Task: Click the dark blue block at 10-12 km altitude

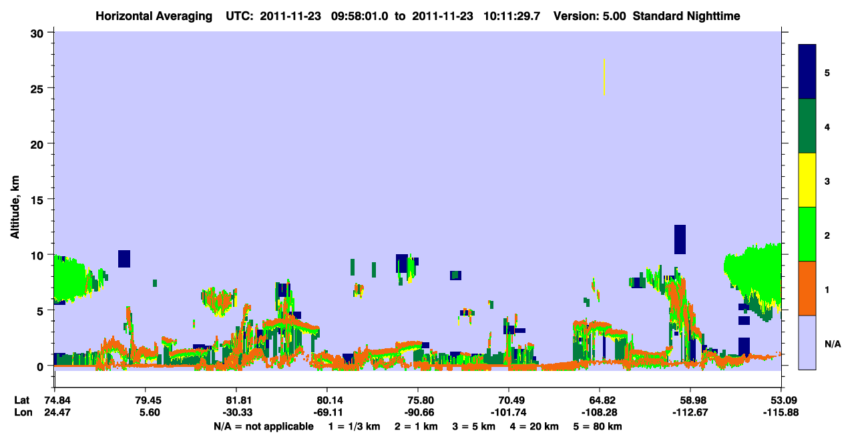Action: 680,240
